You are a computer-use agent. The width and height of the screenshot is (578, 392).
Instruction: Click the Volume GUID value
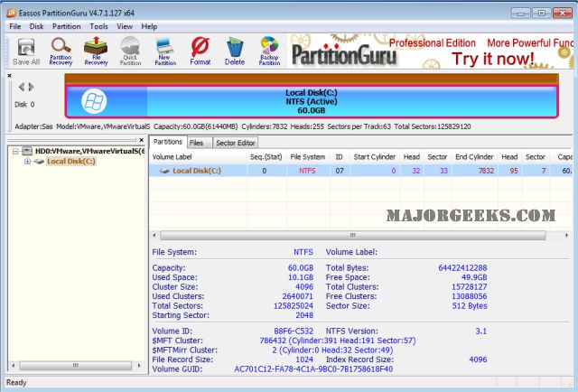click(313, 369)
